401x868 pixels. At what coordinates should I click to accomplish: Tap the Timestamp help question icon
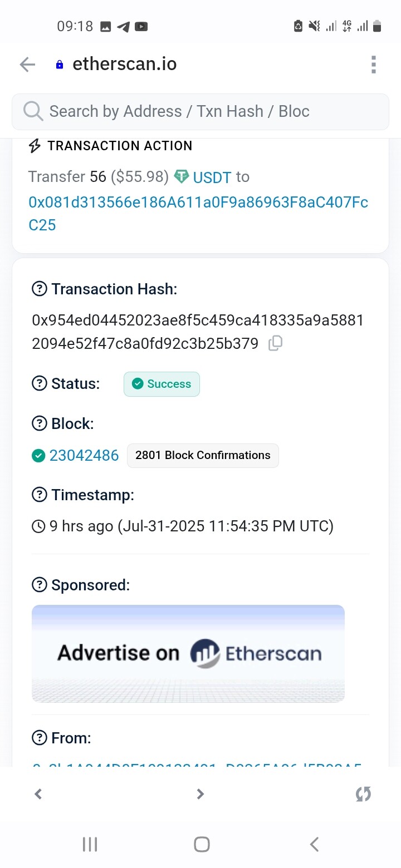point(39,495)
